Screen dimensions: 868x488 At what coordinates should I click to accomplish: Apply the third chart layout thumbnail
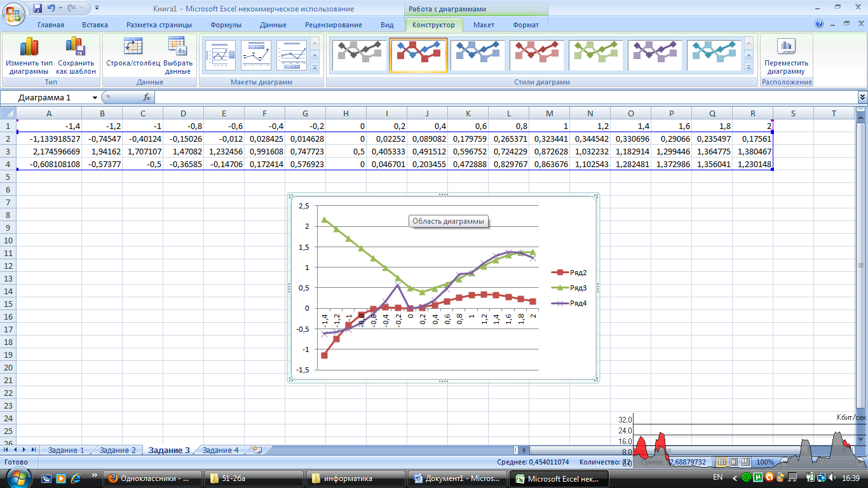[x=291, y=55]
